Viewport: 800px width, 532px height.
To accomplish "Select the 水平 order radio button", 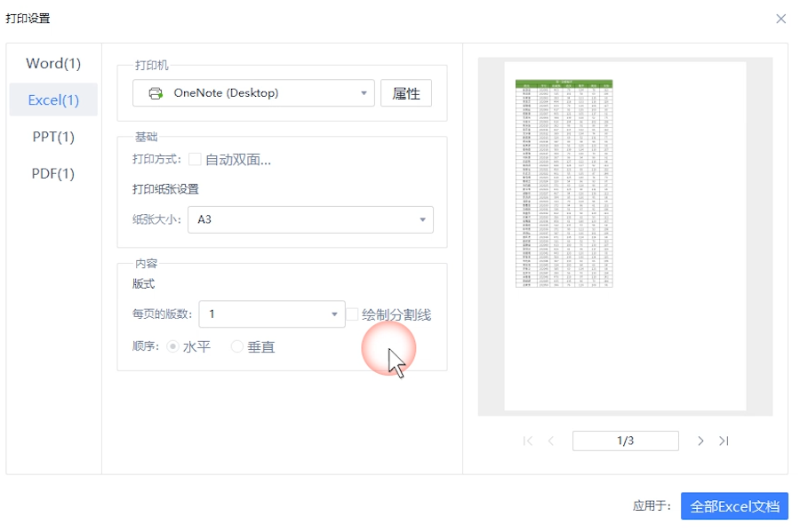I will [172, 347].
